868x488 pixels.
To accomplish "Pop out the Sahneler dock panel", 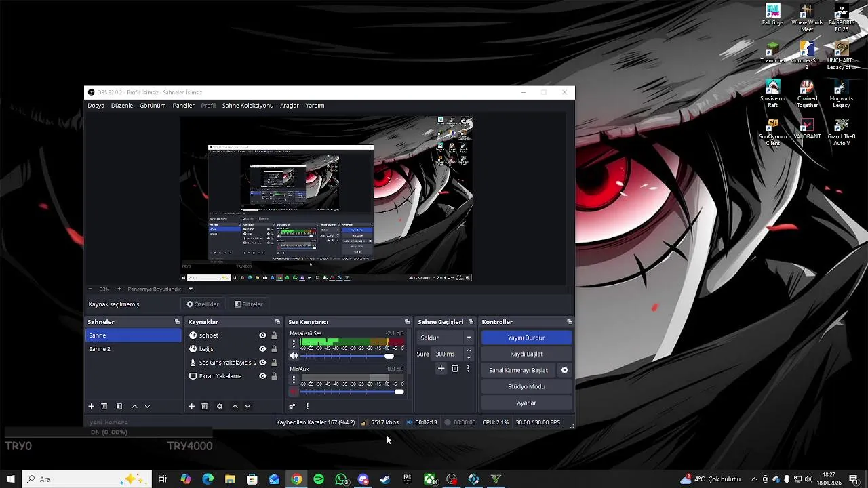I will click(x=177, y=322).
